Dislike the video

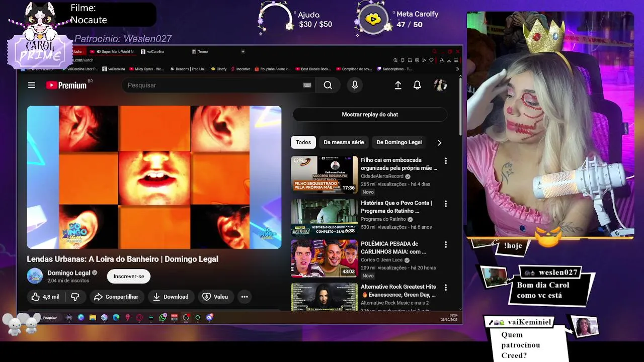click(75, 297)
